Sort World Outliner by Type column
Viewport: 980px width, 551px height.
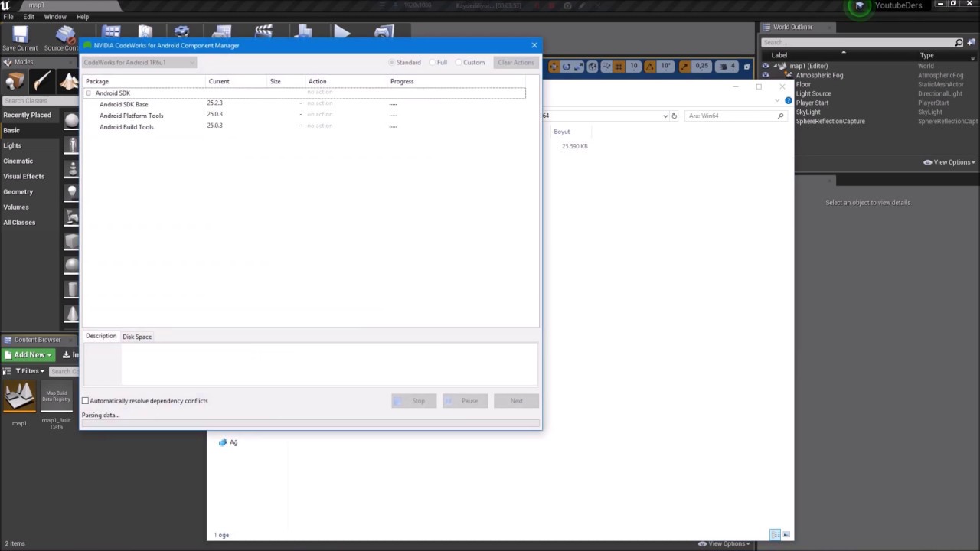926,55
